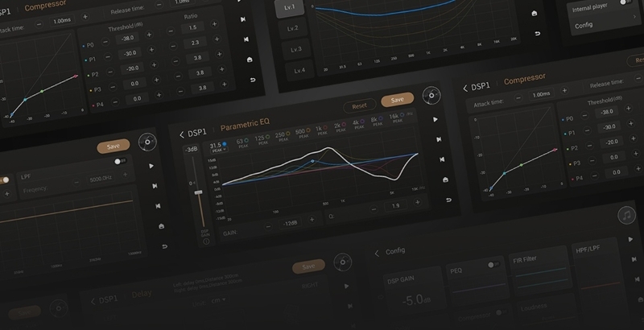This screenshot has height=330, width=644.
Task: Go back via the Config screen chevron
Action: (x=377, y=254)
